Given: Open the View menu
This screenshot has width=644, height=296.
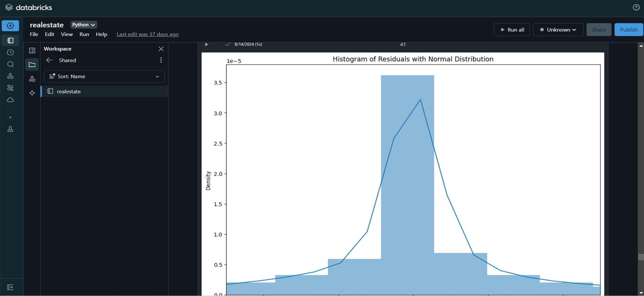Looking at the screenshot, I should point(67,34).
